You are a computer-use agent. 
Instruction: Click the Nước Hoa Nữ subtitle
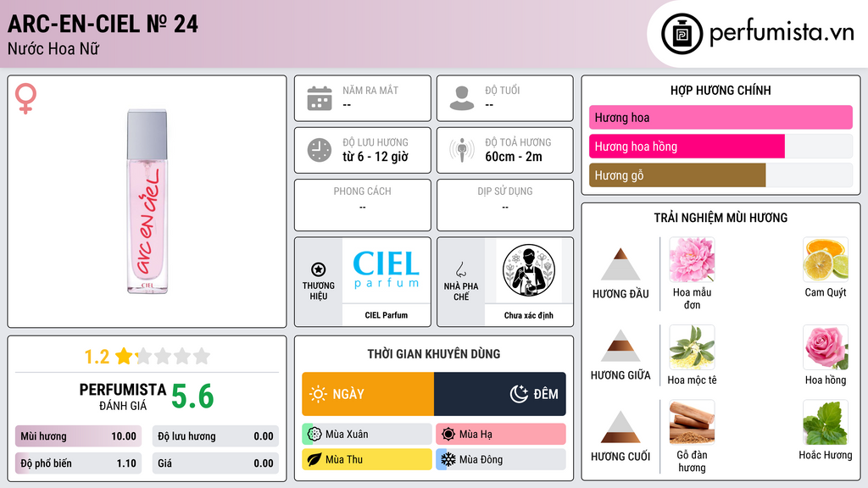(53, 48)
